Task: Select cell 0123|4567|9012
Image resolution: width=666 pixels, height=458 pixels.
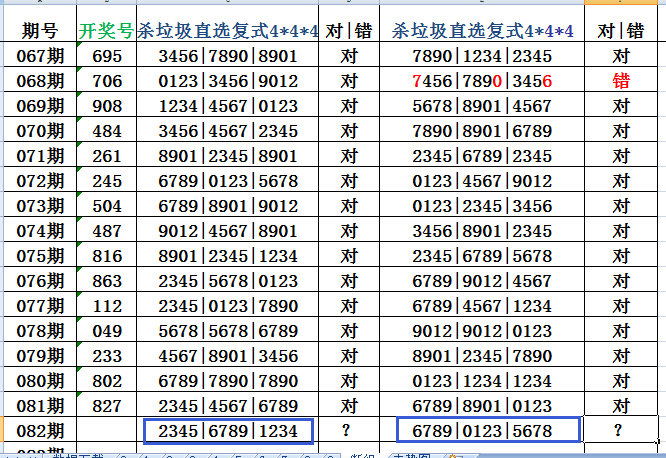Action: pyautogui.click(x=482, y=181)
